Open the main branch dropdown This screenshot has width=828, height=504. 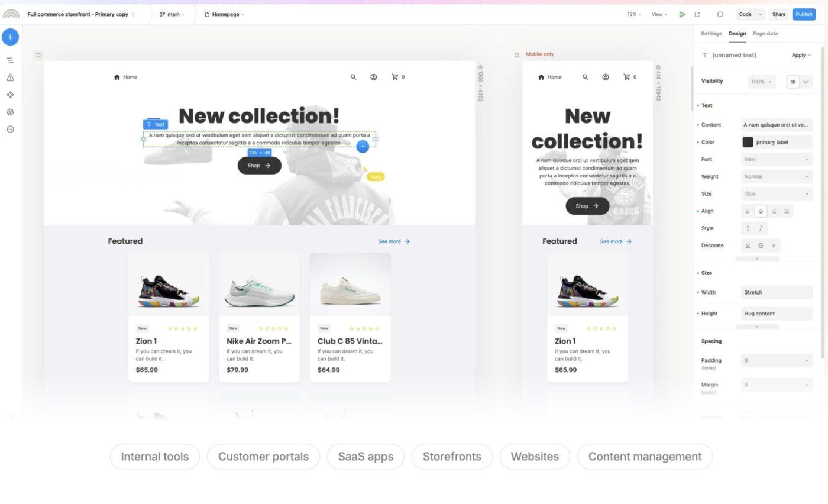[172, 14]
